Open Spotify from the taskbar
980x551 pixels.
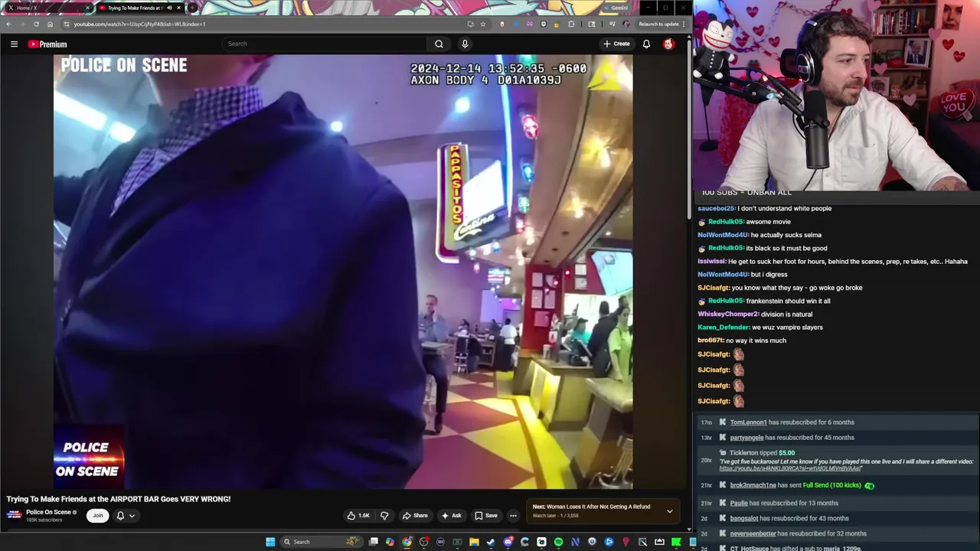point(558,542)
